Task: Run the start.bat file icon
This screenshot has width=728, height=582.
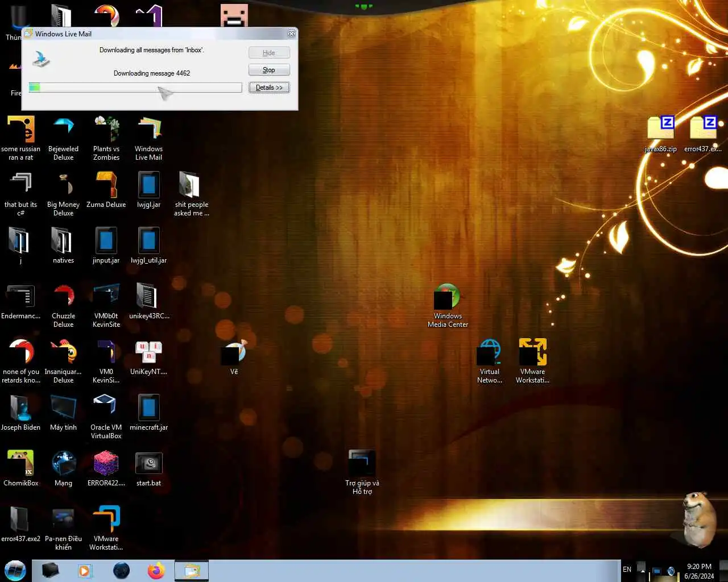Action: coord(148,468)
